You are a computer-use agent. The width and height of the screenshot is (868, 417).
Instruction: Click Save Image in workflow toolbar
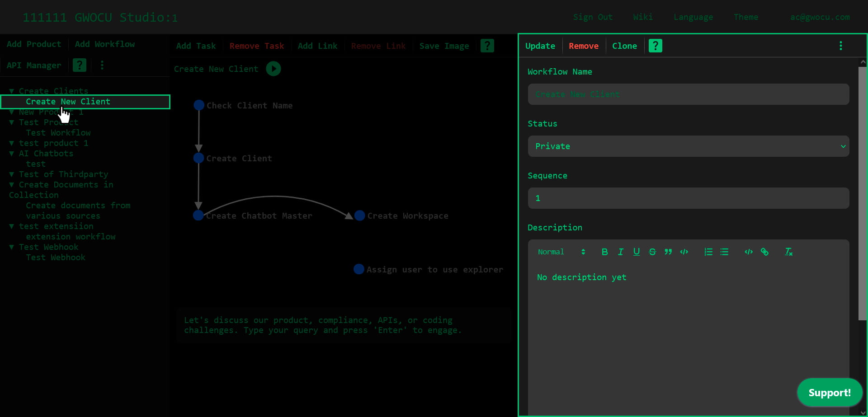click(444, 46)
